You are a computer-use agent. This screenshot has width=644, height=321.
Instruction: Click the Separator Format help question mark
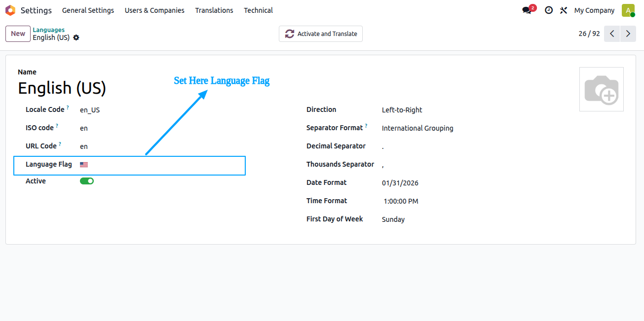366,126
